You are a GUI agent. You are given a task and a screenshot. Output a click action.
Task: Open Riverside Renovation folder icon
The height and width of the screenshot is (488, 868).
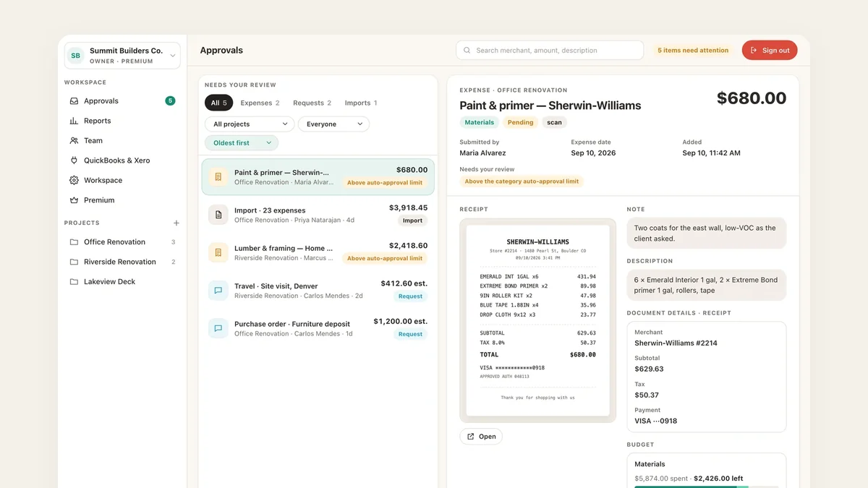(74, 262)
